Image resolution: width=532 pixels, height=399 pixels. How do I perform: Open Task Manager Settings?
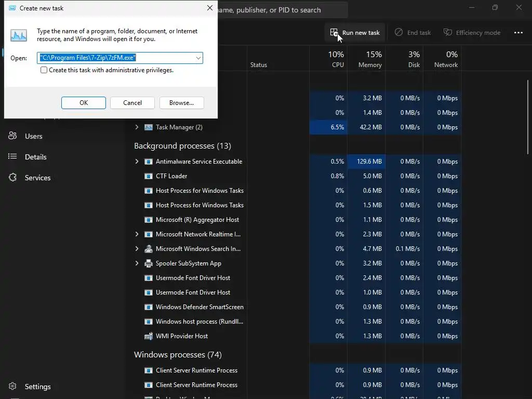pyautogui.click(x=37, y=387)
